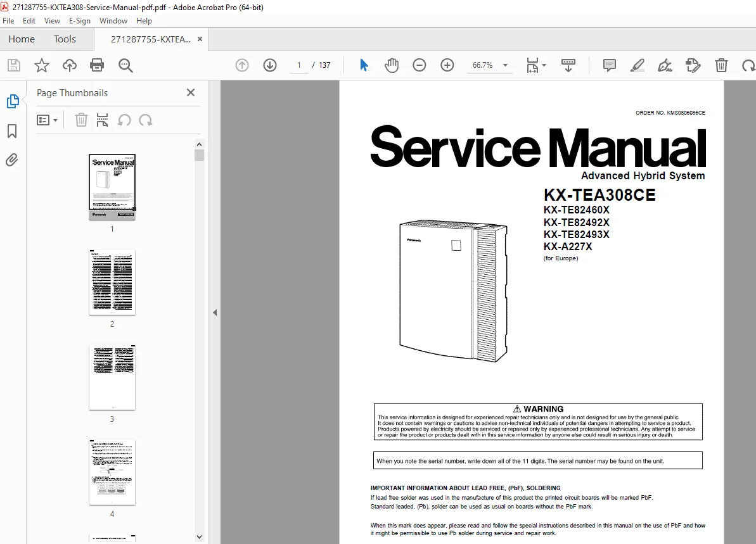Open the Help menu
Image resolution: width=756 pixels, height=544 pixels.
144,21
